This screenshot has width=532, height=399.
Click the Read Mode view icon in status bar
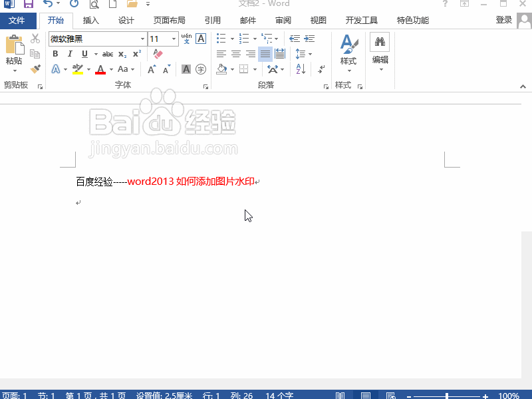(x=340, y=395)
